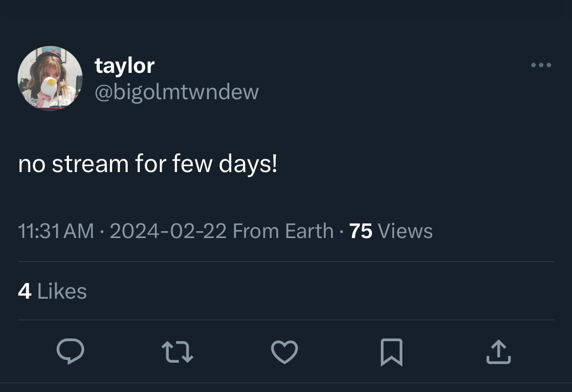Open the three-dot more options menu

tap(541, 65)
